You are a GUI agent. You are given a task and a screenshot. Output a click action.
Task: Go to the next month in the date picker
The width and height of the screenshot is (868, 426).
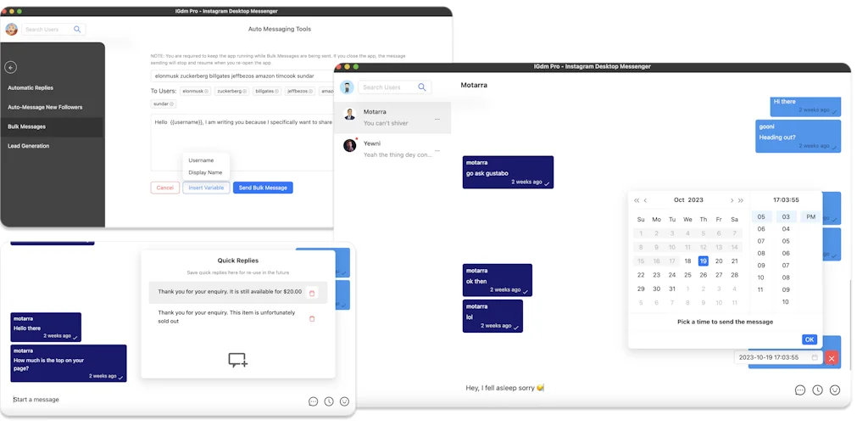[x=732, y=200]
